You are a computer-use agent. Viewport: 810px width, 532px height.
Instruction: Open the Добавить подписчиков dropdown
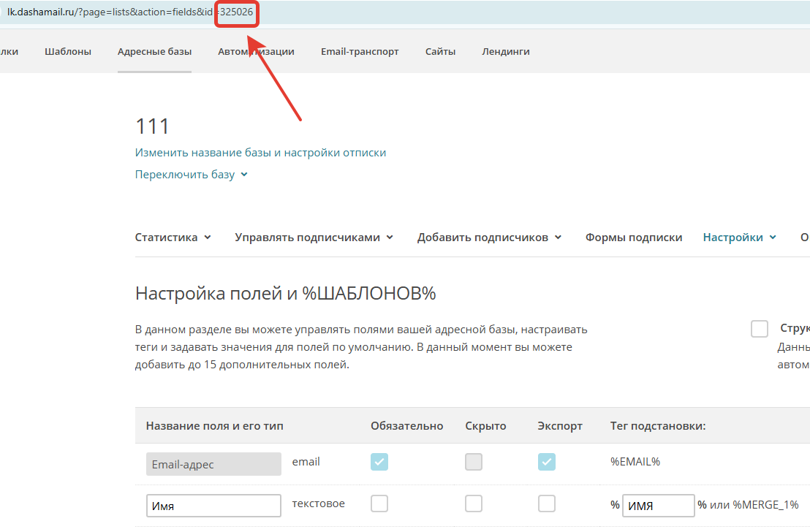click(x=488, y=237)
